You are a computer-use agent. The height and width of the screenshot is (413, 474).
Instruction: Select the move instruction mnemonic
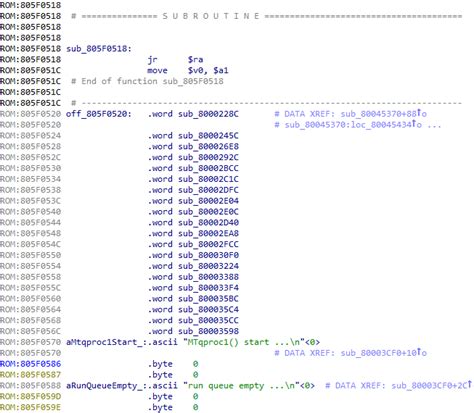(157, 70)
